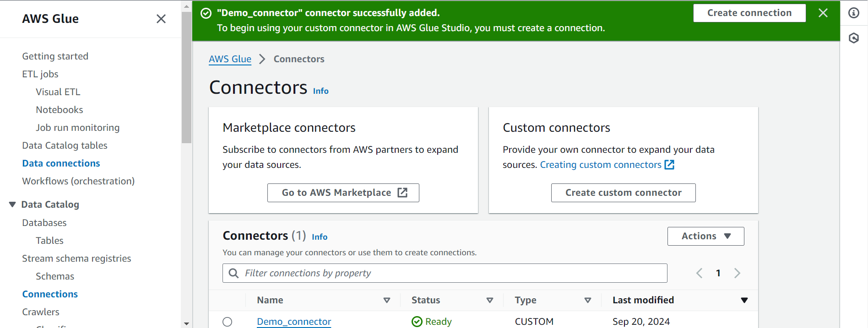Sort by the Type column arrow
The image size is (868, 328).
click(x=588, y=300)
